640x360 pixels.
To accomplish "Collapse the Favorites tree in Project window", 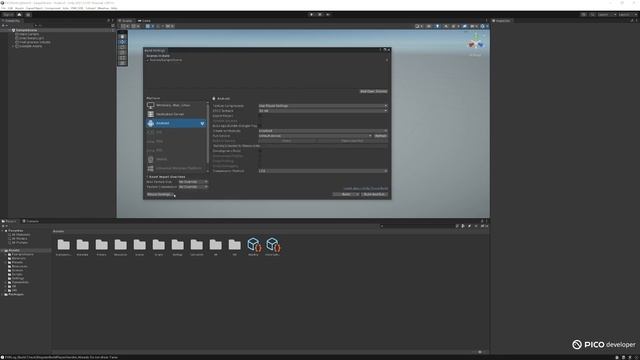I will pos(3,231).
